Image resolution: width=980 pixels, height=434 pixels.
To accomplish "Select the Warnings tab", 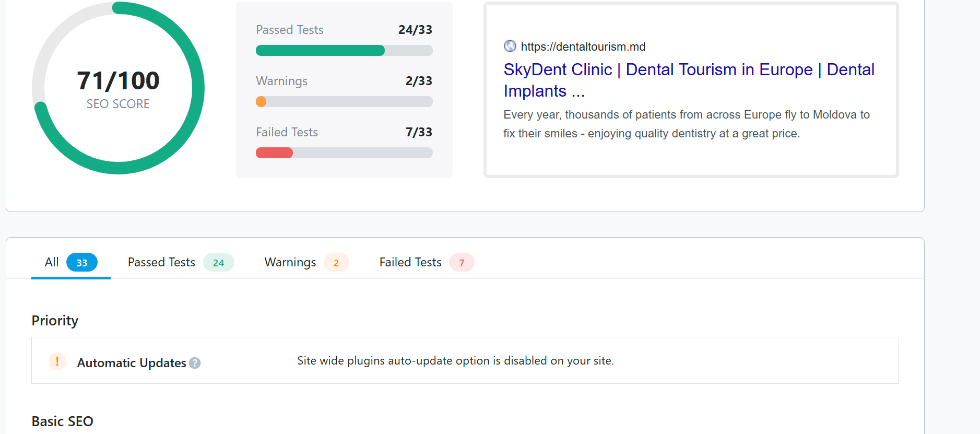I will coord(290,262).
